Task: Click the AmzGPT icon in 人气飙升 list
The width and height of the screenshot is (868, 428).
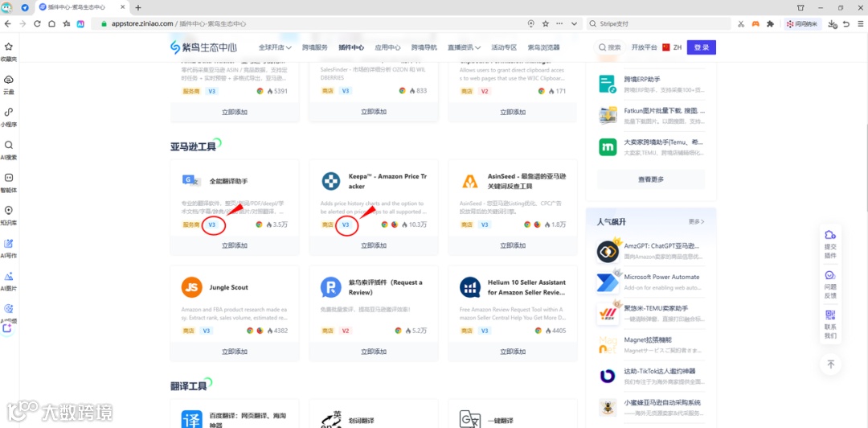Action: coord(608,251)
